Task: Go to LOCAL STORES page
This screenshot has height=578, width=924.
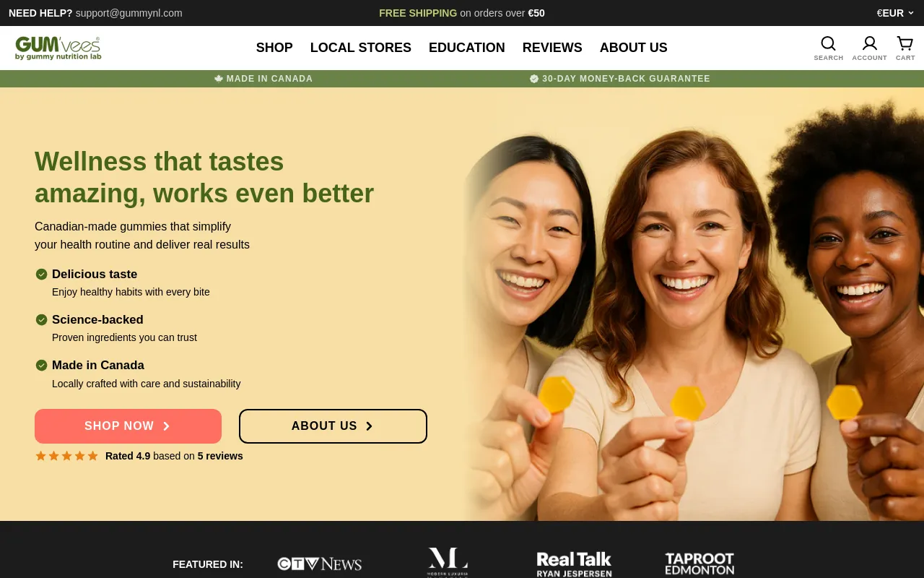Action: [x=361, y=48]
